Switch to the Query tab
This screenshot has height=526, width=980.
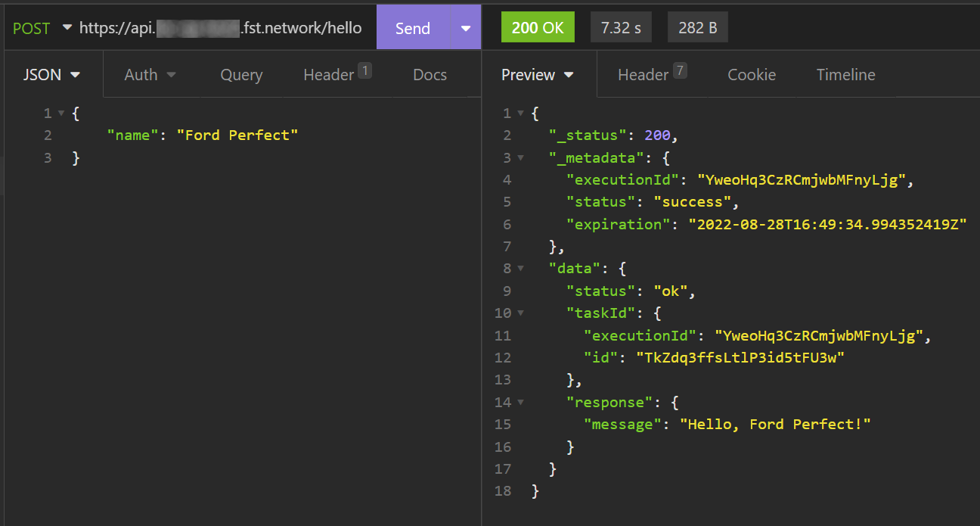point(241,75)
